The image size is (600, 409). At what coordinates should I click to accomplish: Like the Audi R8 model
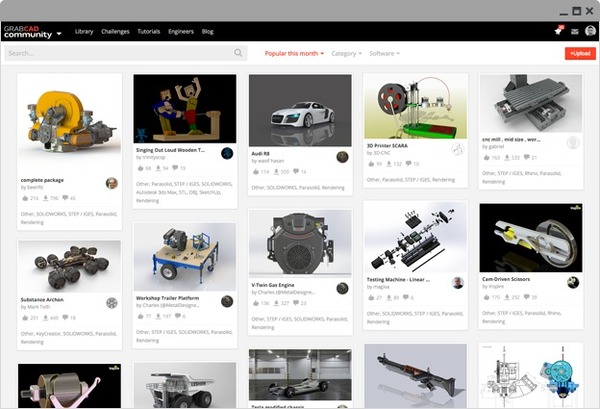[x=256, y=171]
